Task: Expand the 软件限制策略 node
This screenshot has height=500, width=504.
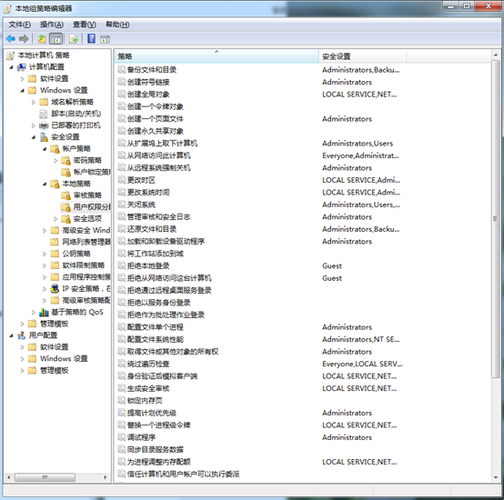Action: (x=45, y=266)
